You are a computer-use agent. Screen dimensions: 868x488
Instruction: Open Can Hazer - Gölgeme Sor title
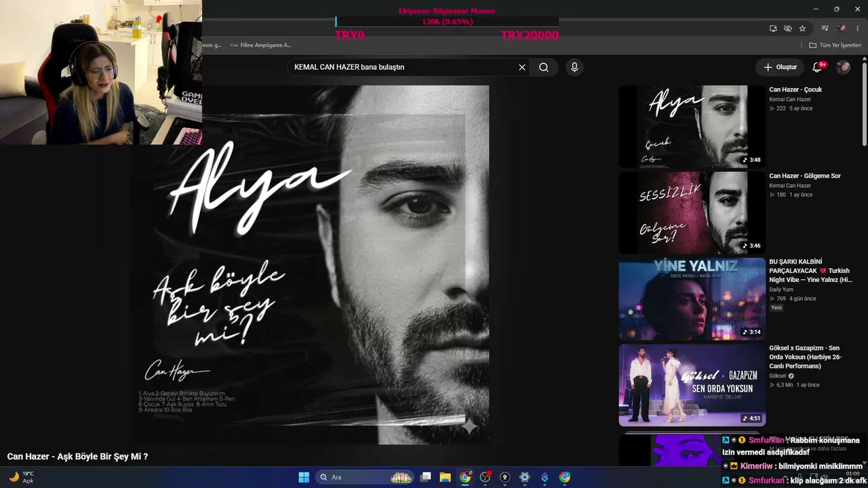(x=805, y=176)
